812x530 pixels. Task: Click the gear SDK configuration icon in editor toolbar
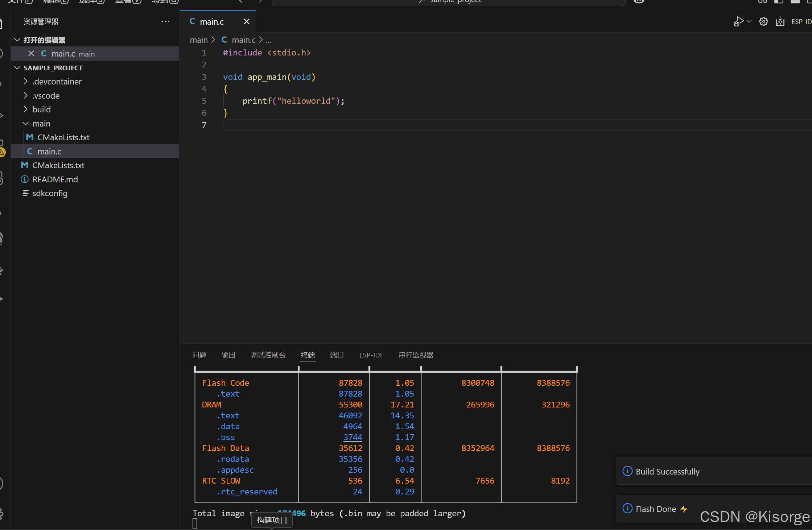click(x=763, y=22)
